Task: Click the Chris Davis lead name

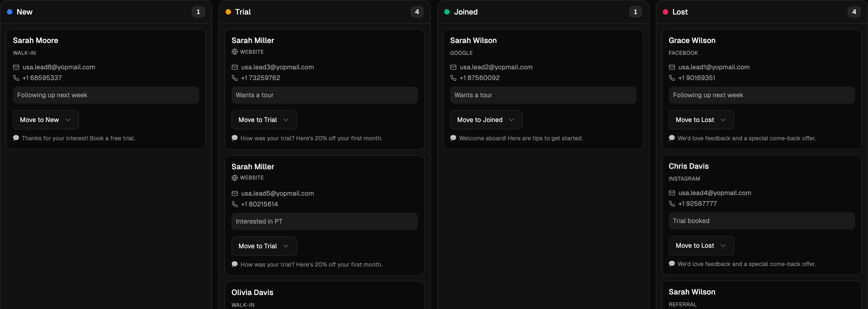Action: [x=688, y=166]
